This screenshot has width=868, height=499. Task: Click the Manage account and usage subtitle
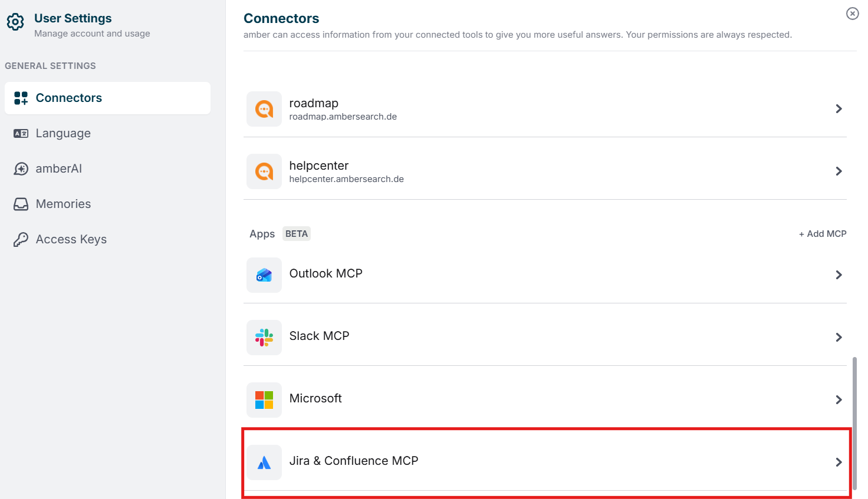[x=92, y=34]
